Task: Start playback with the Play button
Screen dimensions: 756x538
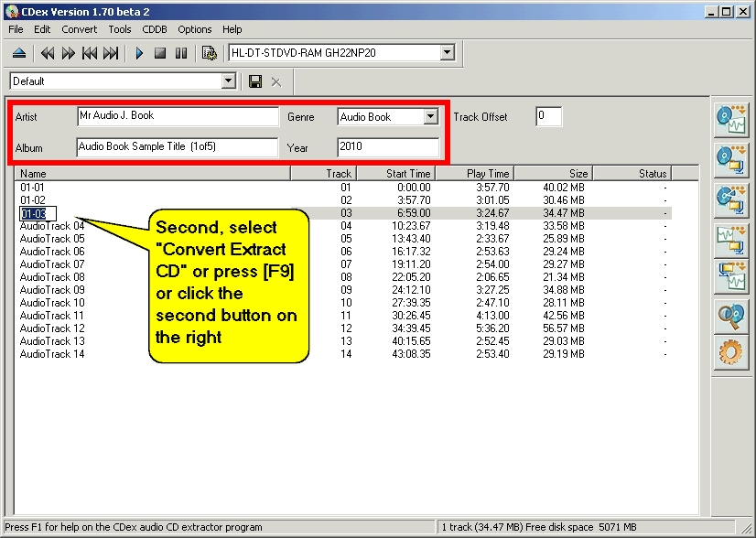Action: coord(139,53)
